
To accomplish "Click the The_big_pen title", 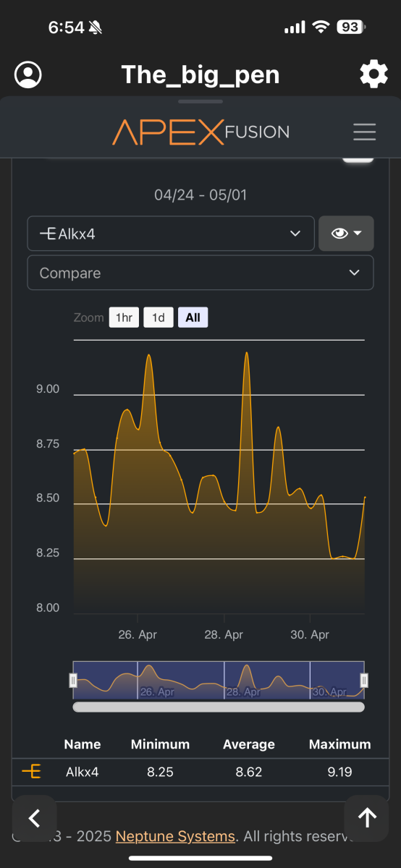I will [200, 75].
